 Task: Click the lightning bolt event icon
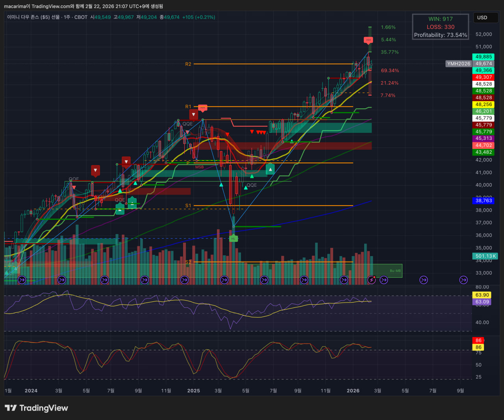371,280
